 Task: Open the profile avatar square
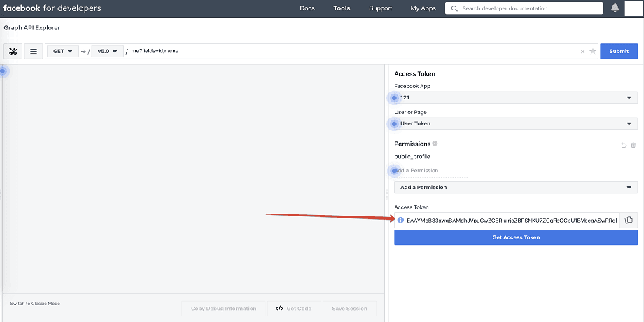pyautogui.click(x=633, y=8)
